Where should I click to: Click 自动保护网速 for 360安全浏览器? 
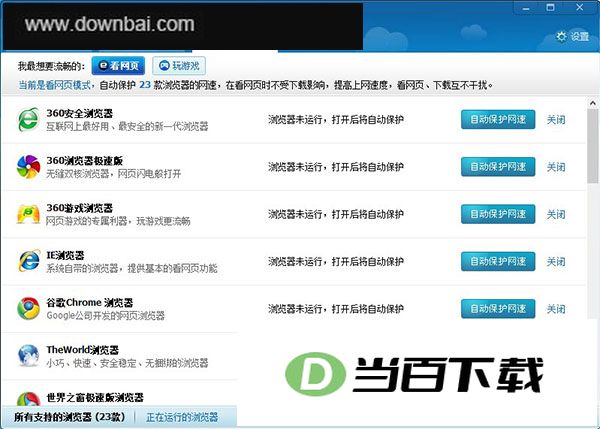[x=498, y=119]
